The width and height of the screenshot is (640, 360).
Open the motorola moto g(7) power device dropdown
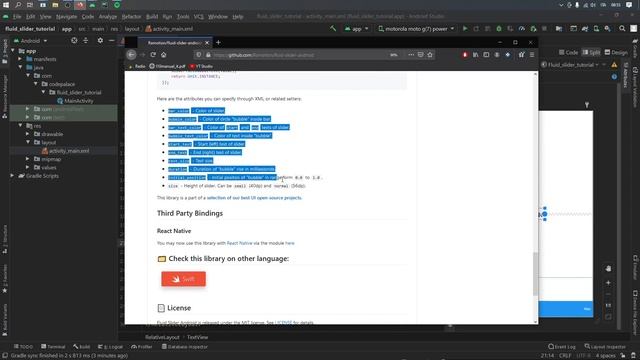coord(416,29)
